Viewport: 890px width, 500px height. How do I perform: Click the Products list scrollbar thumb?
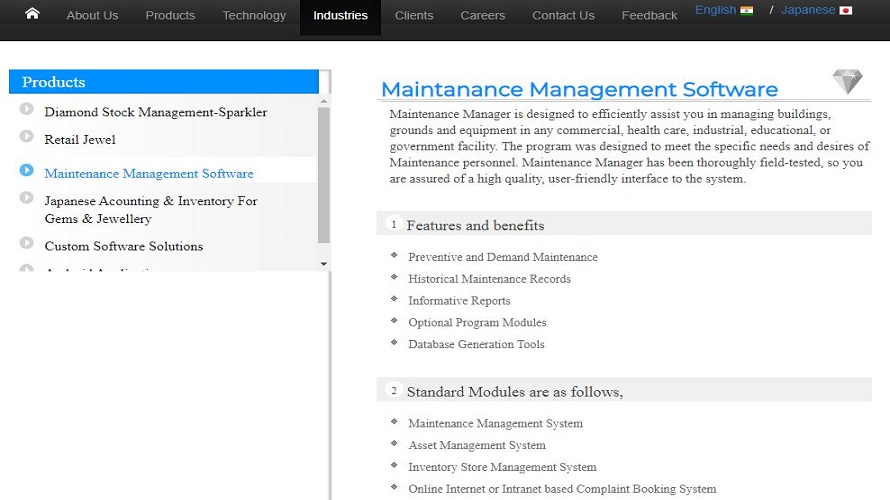click(x=324, y=175)
